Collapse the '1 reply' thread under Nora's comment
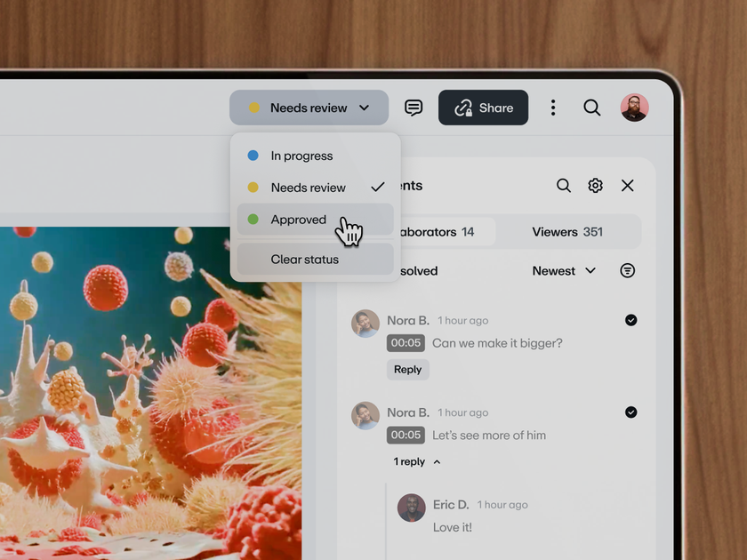The width and height of the screenshot is (747, 560). tap(412, 461)
